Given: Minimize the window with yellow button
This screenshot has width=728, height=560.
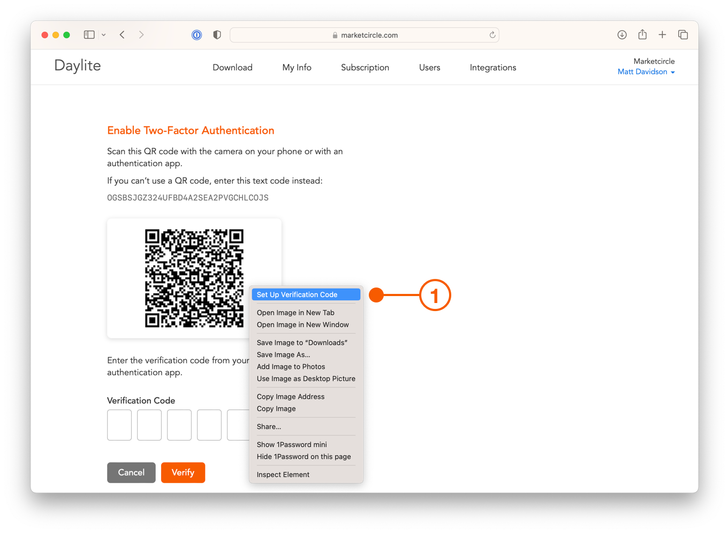Looking at the screenshot, I should (x=56, y=35).
